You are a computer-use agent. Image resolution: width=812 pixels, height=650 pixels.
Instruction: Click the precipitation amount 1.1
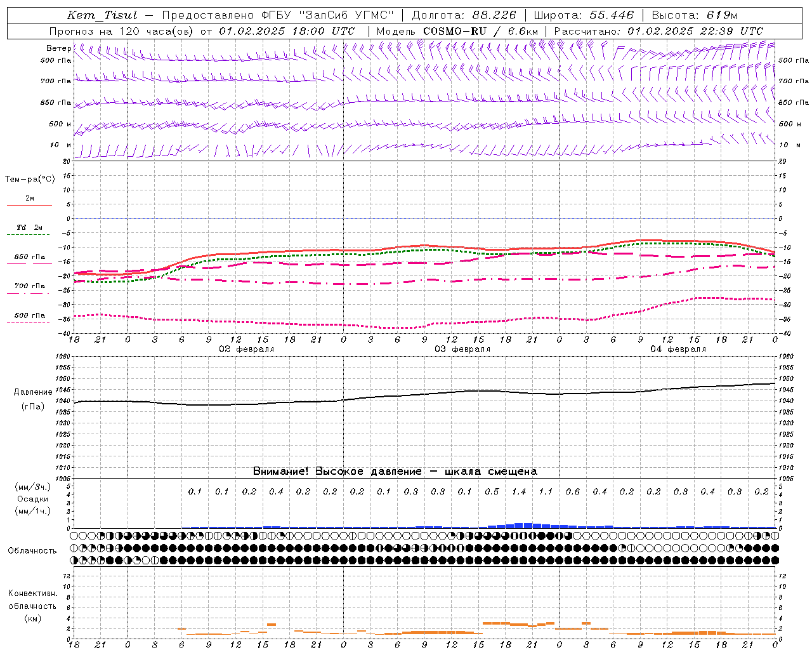546,492
